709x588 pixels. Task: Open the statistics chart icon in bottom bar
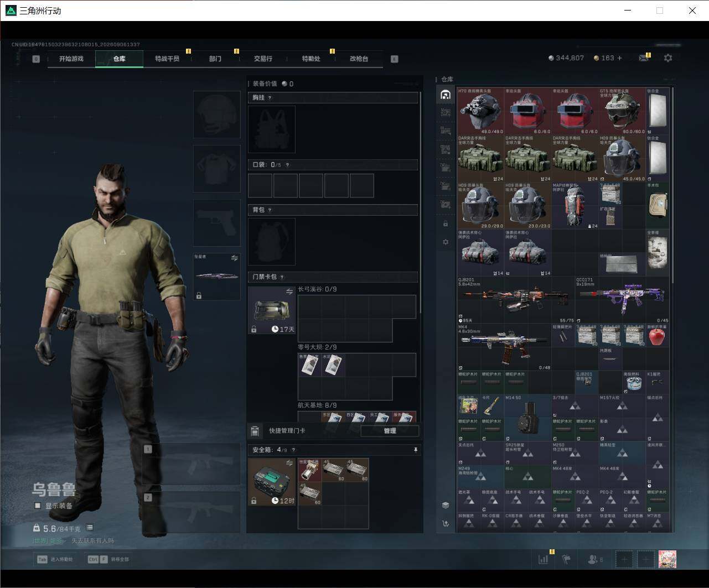click(x=544, y=559)
